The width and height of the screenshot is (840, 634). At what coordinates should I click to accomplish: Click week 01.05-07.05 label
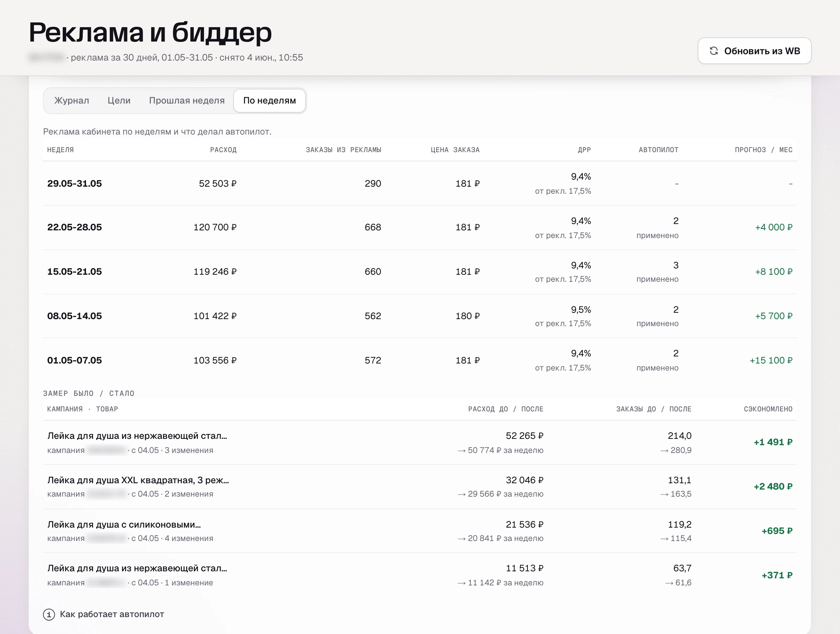pyautogui.click(x=74, y=361)
